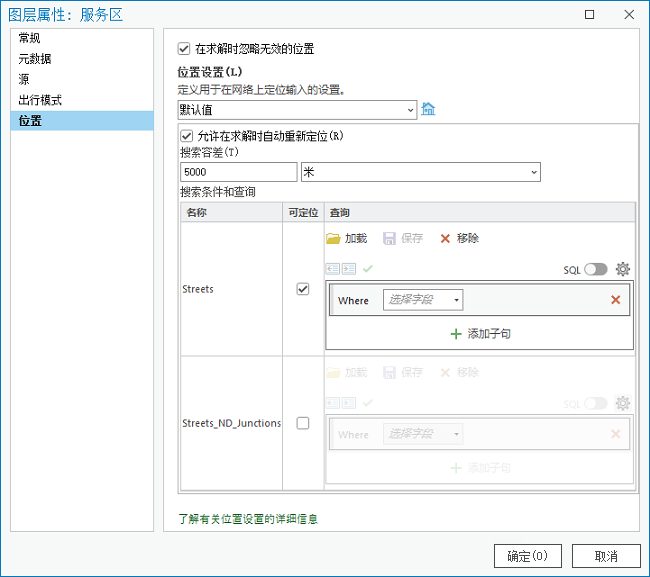Uncheck the 可定位 checkbox for Streets
The height and width of the screenshot is (577, 650).
[303, 289]
